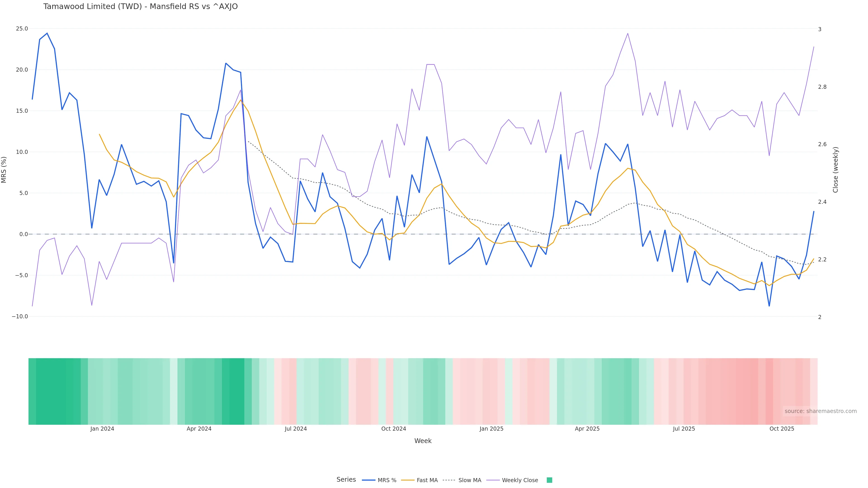This screenshot has width=868, height=488.
Task: Click the Series legend heading
Action: tap(346, 480)
